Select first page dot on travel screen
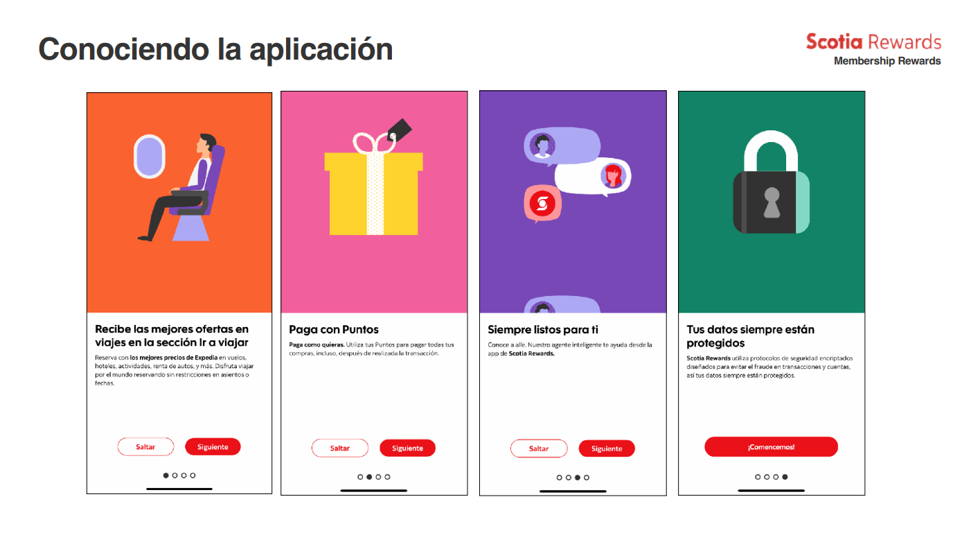 166,475
